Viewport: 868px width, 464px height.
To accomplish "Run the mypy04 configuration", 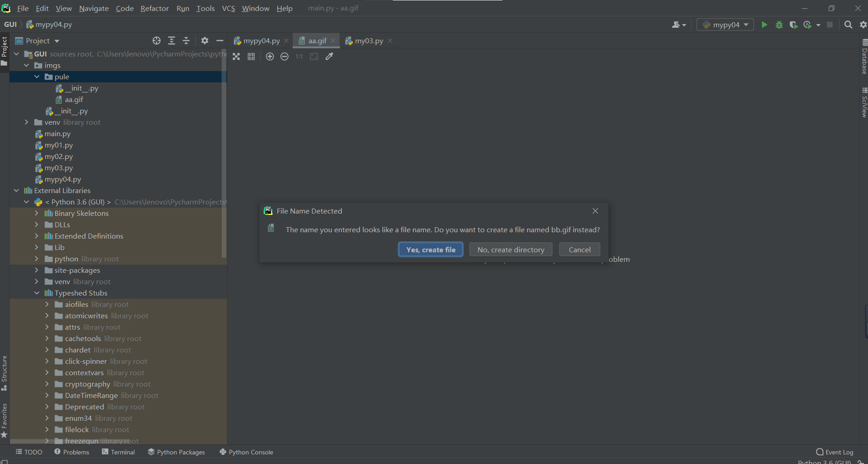I will click(764, 25).
